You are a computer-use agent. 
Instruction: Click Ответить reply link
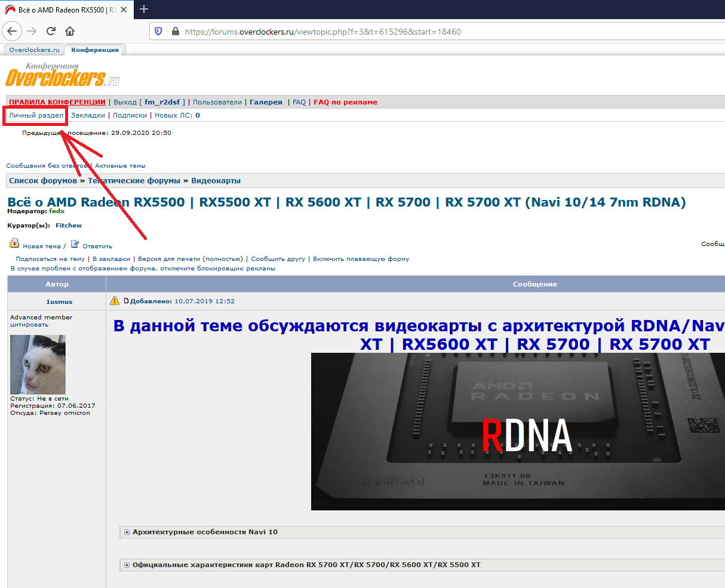97,246
